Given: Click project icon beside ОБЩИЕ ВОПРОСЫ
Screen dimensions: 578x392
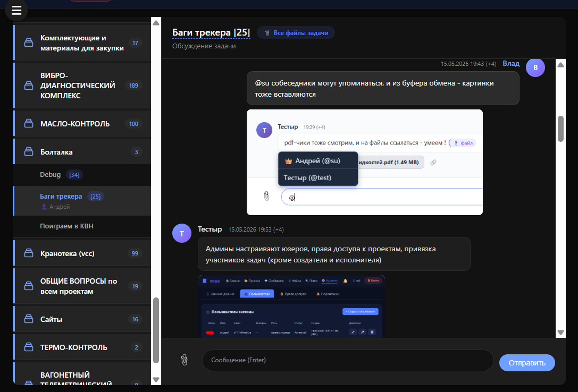Looking at the screenshot, I should (29, 286).
